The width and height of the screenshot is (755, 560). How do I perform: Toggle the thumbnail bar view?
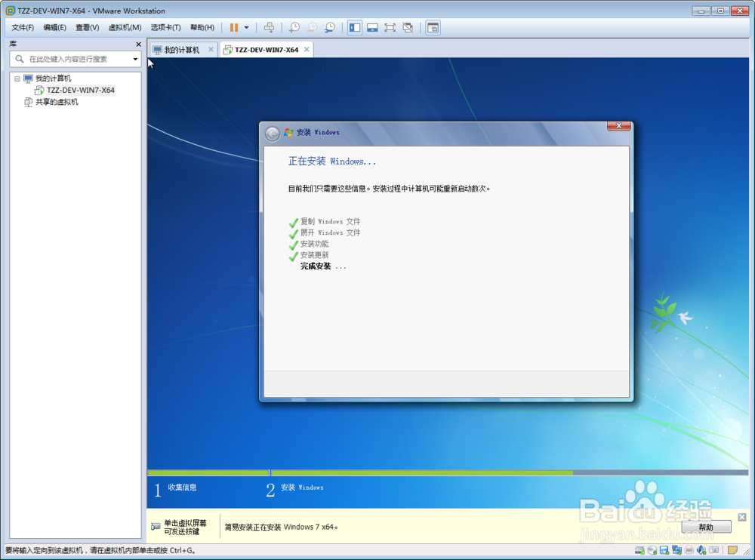click(372, 27)
